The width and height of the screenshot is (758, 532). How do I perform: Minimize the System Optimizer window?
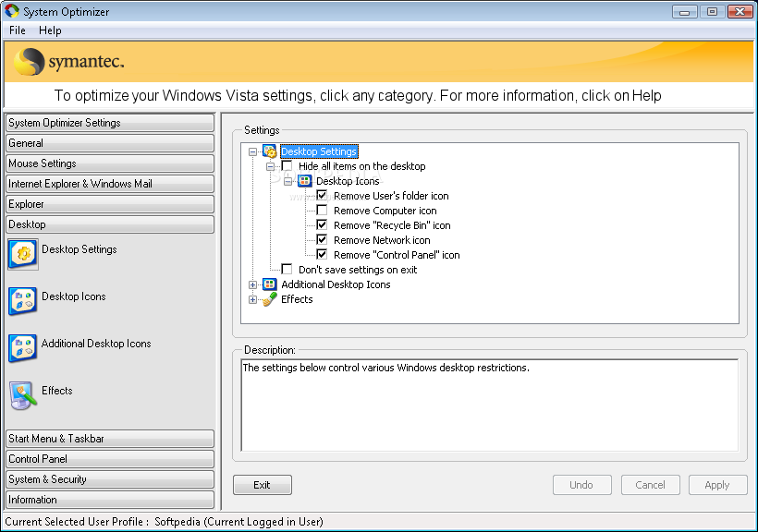pos(685,12)
